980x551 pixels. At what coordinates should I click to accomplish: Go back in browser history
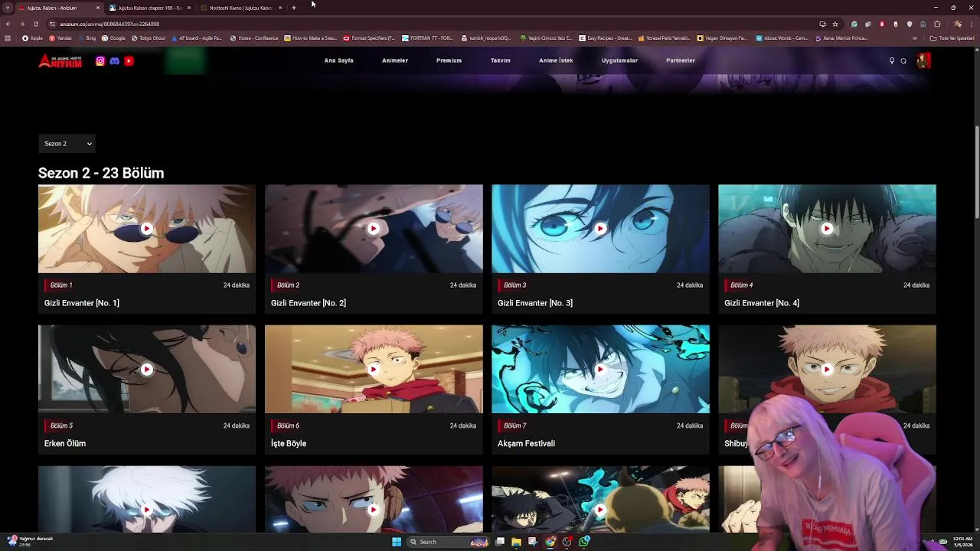point(9,24)
